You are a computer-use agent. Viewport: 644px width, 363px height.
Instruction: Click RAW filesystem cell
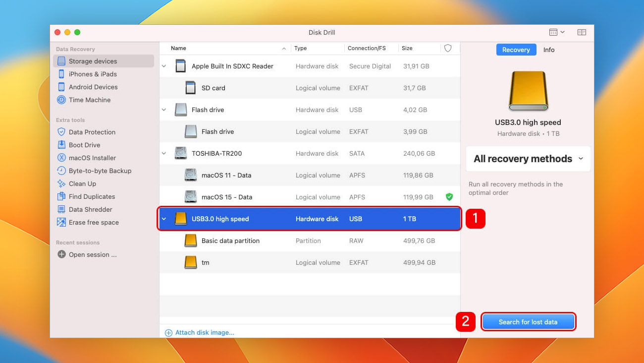(356, 241)
